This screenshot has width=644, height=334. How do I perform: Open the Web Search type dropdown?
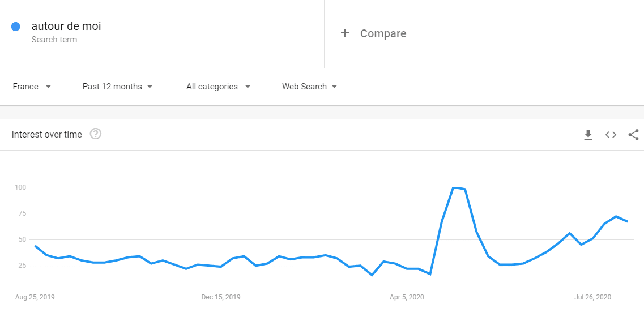[x=310, y=87]
